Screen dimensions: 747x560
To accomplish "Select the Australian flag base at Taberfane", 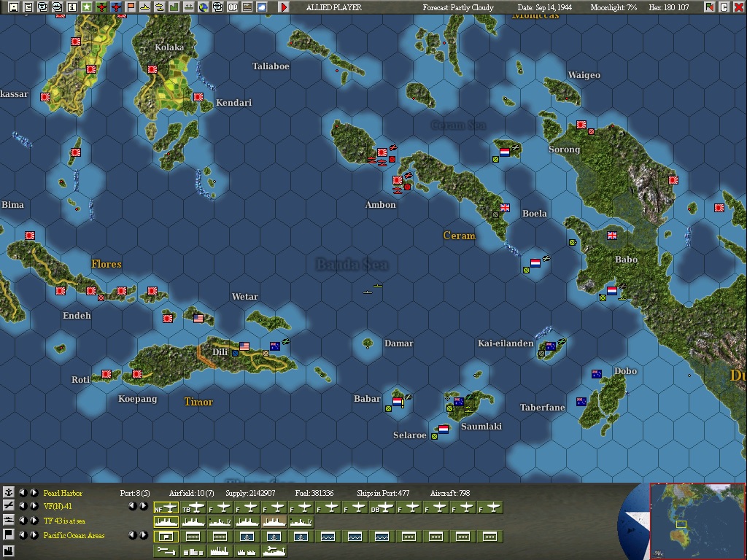I will click(581, 402).
